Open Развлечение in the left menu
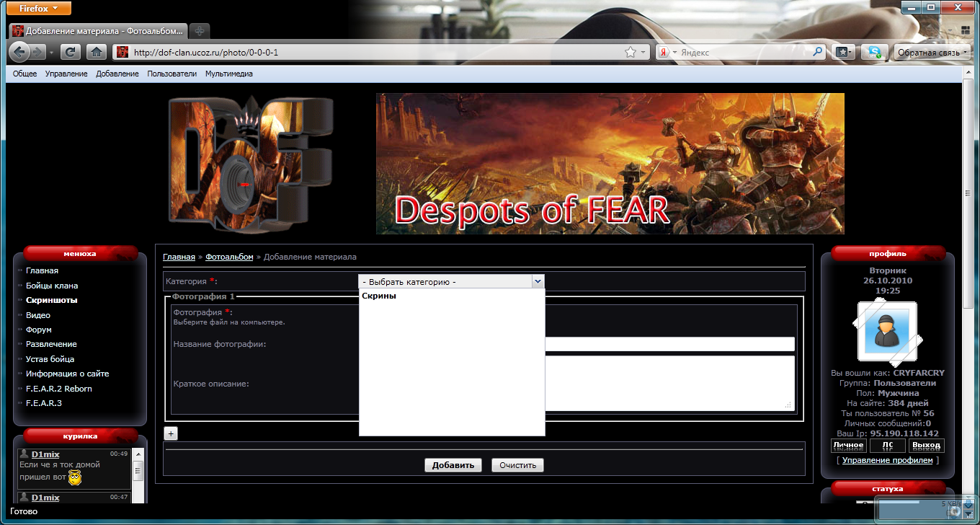 (x=51, y=344)
